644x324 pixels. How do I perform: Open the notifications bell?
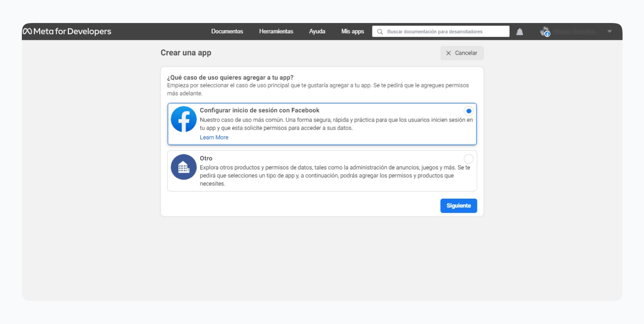click(519, 32)
